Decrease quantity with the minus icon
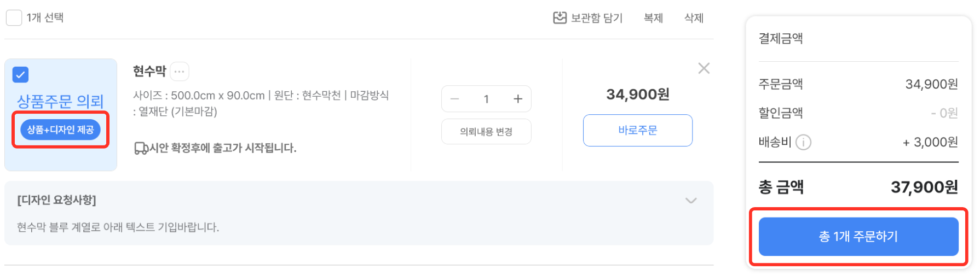This screenshot has width=980, height=276. coord(454,99)
